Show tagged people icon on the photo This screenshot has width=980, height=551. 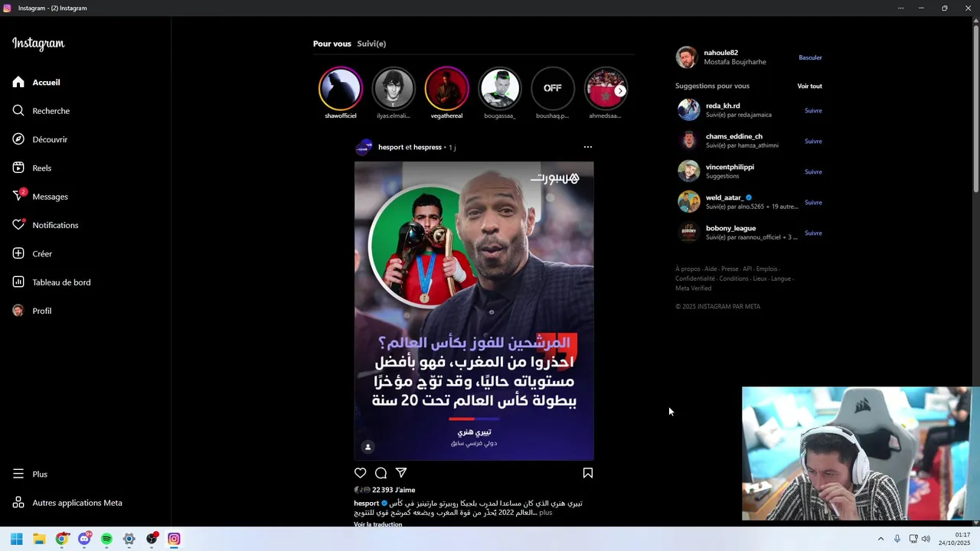point(367,447)
